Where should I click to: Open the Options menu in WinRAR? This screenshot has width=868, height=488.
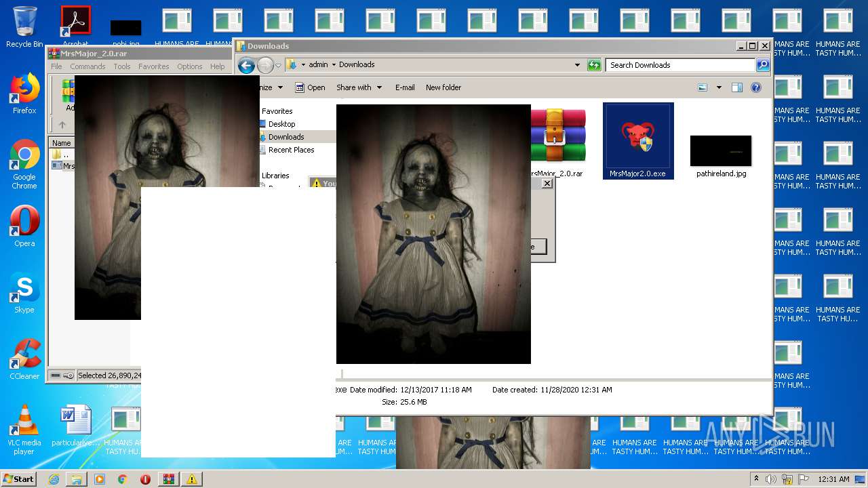tap(190, 66)
